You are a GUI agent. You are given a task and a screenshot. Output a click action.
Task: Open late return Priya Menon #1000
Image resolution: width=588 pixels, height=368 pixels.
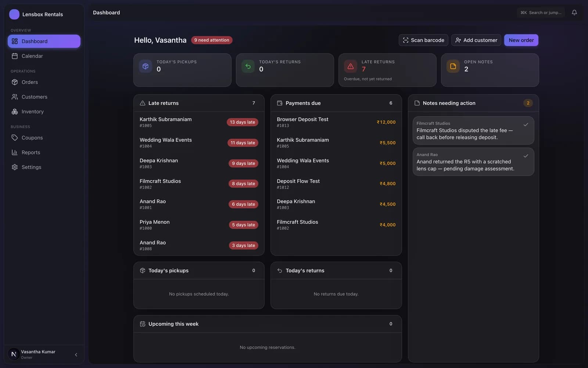coord(199,225)
